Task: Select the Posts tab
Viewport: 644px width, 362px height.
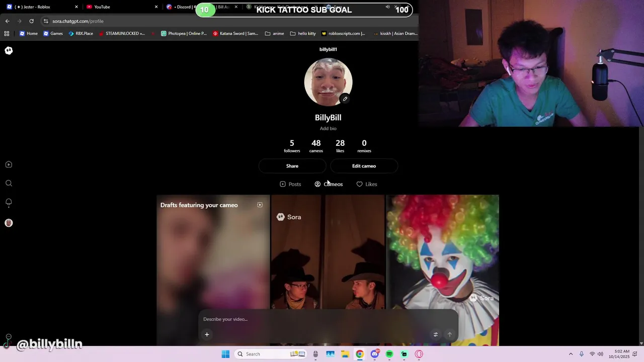Action: click(290, 184)
